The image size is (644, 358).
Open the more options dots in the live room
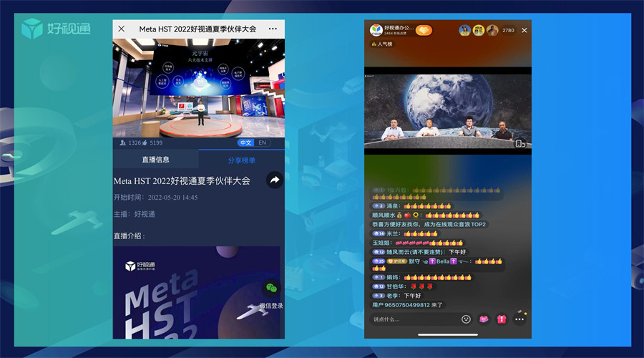tap(519, 319)
